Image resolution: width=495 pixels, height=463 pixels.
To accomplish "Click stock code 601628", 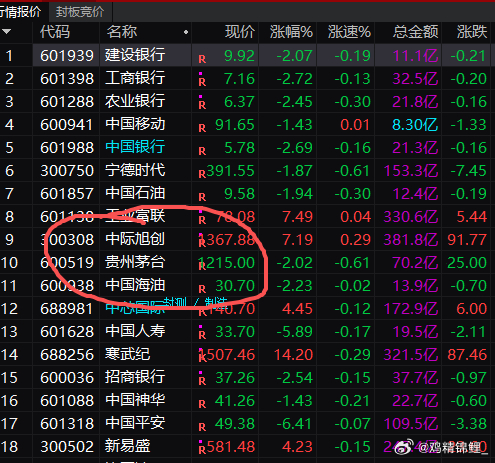I will [x=67, y=332].
